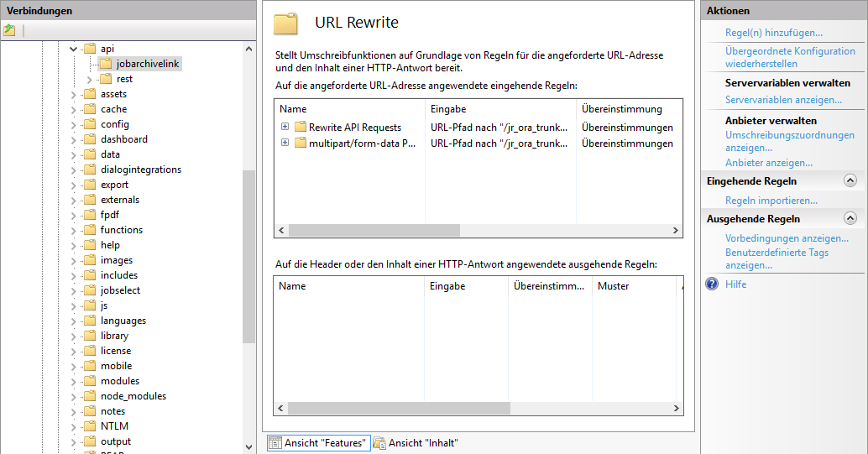Collapse the Eingehende Regeln actions section

tap(850, 181)
